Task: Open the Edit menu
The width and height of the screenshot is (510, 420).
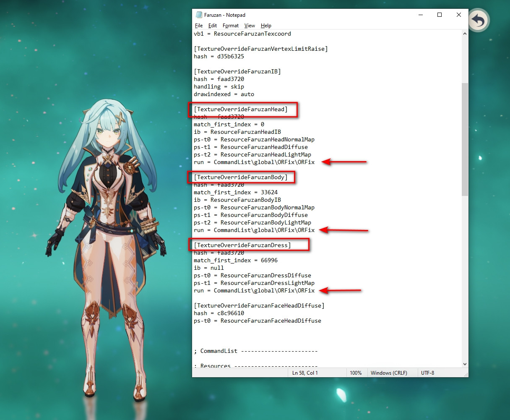Action: 213,26
